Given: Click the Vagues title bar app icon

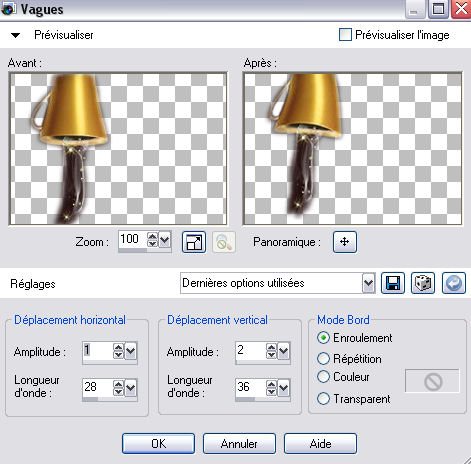Looking at the screenshot, I should [x=8, y=9].
